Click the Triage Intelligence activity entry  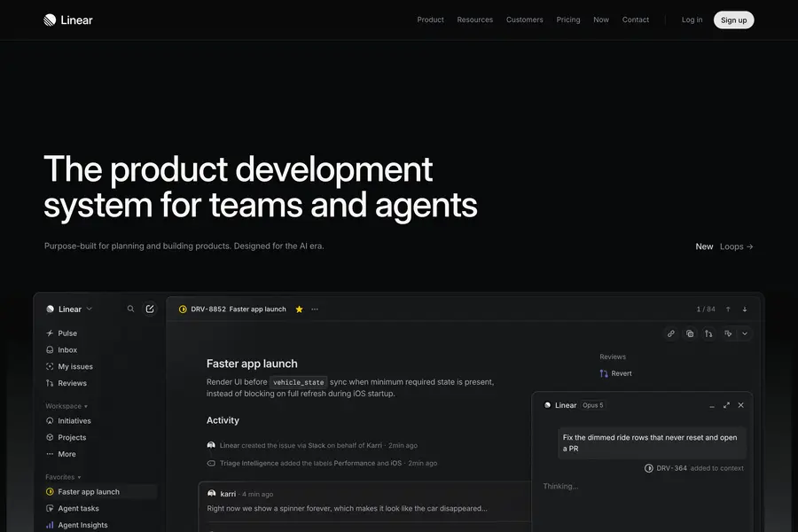(322, 463)
